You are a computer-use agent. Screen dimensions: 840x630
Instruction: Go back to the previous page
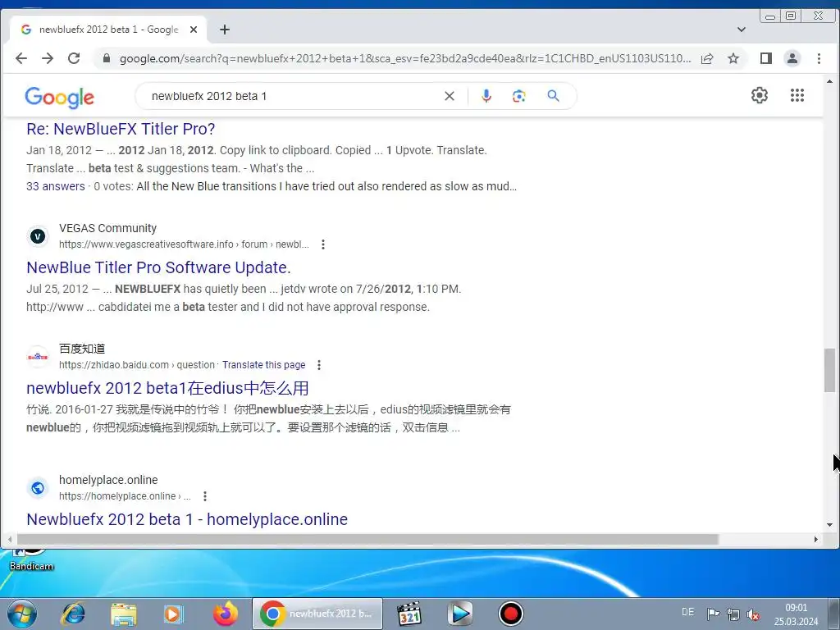point(21,58)
